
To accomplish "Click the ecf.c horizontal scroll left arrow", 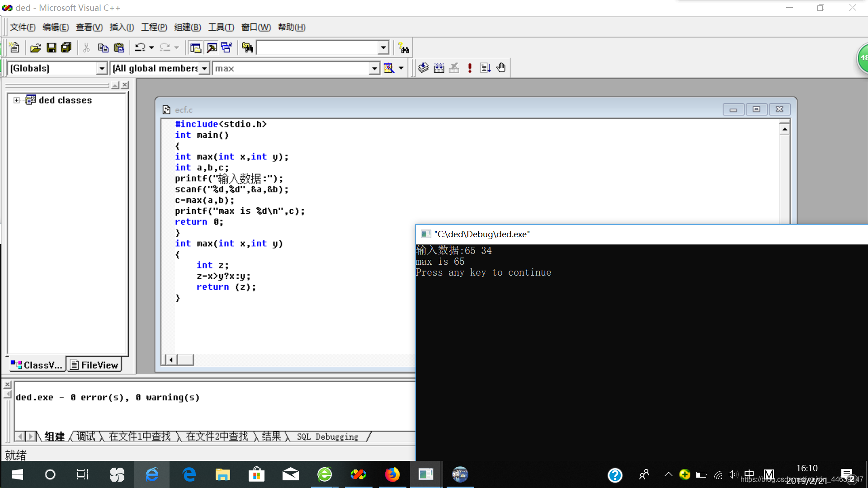I will point(170,360).
